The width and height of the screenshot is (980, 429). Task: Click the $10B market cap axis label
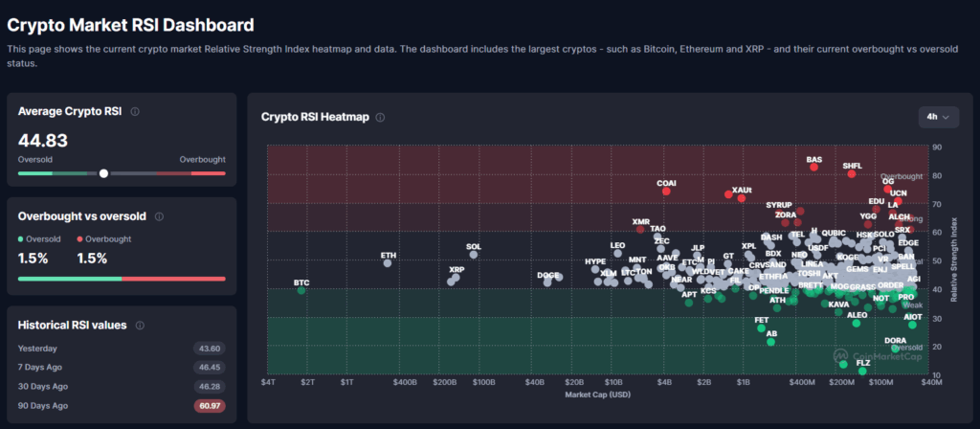pos(613,381)
